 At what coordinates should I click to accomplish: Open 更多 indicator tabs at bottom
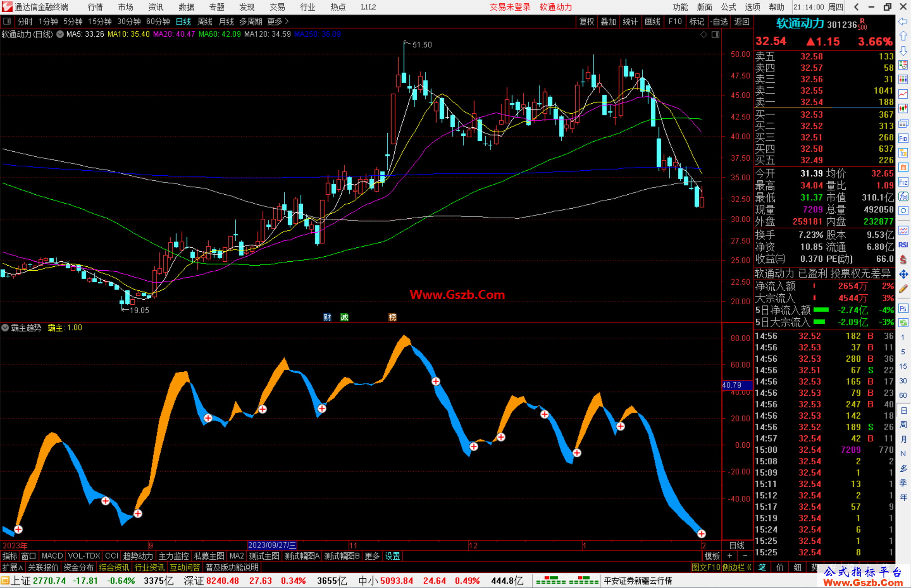[372, 556]
